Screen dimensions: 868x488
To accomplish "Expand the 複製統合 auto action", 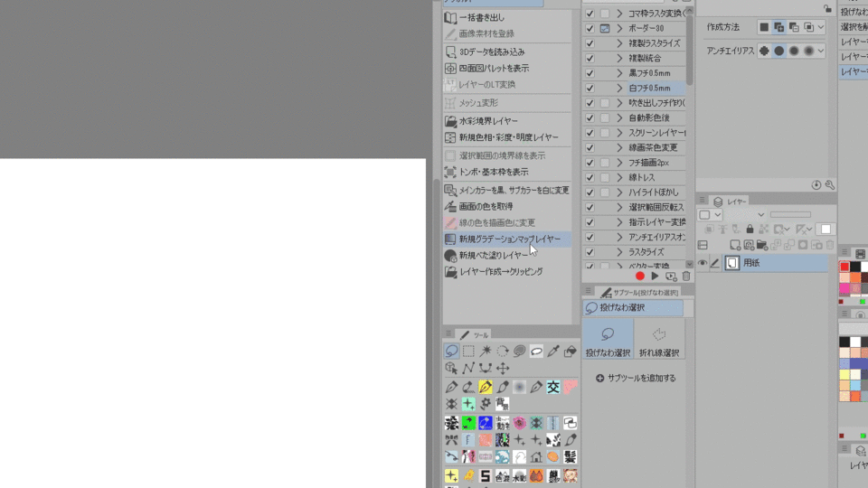I will (x=619, y=58).
